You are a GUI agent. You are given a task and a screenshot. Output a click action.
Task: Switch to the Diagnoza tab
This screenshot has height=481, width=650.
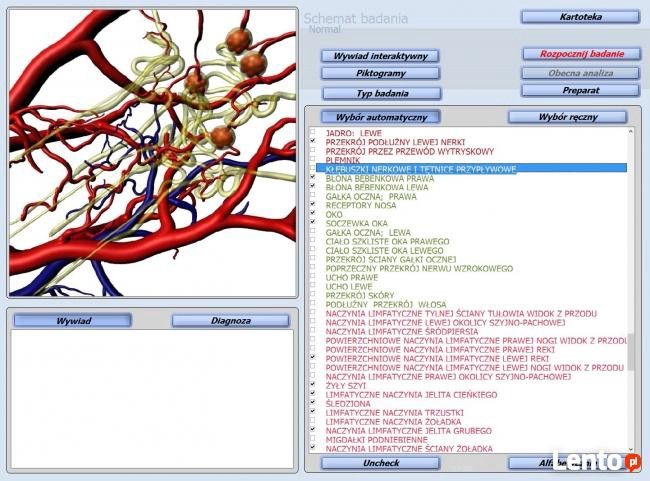point(230,321)
